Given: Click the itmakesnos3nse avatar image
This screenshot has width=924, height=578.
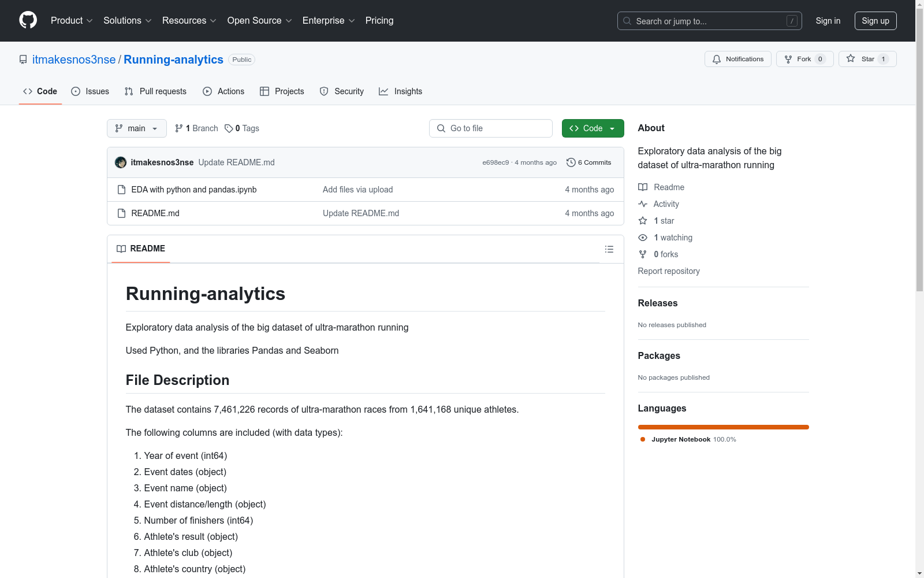Looking at the screenshot, I should pos(121,162).
